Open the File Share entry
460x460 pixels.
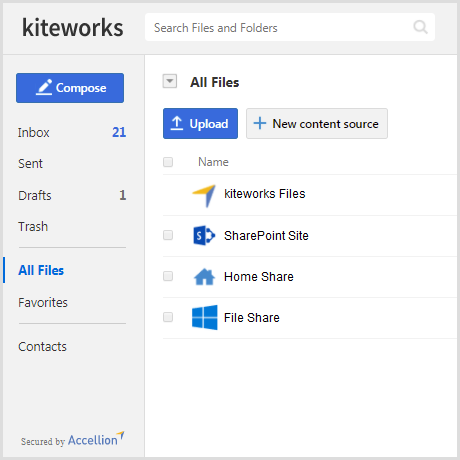252,318
